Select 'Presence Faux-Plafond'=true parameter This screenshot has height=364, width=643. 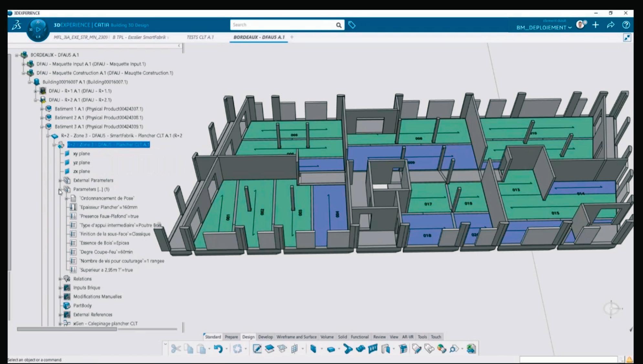(x=109, y=216)
